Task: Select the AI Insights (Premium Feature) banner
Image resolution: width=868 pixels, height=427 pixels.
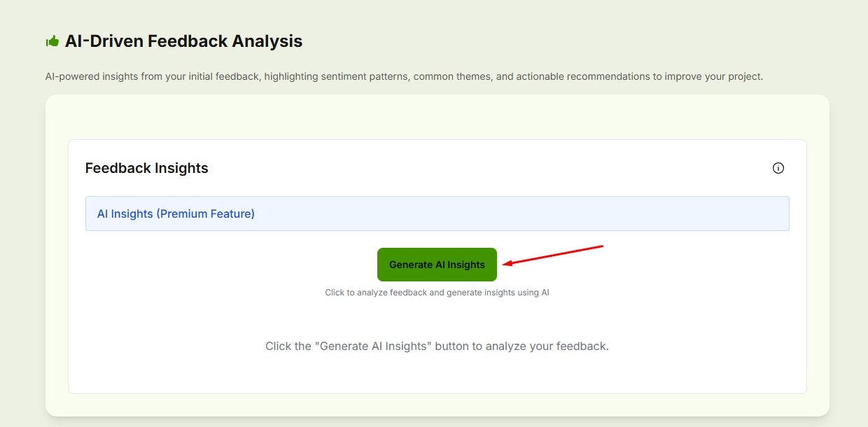Action: pos(437,213)
